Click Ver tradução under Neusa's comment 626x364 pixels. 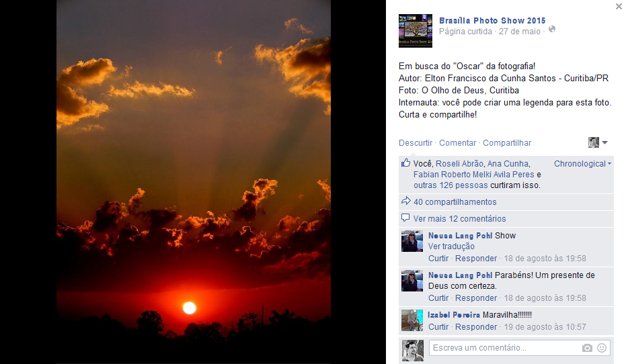(451, 246)
